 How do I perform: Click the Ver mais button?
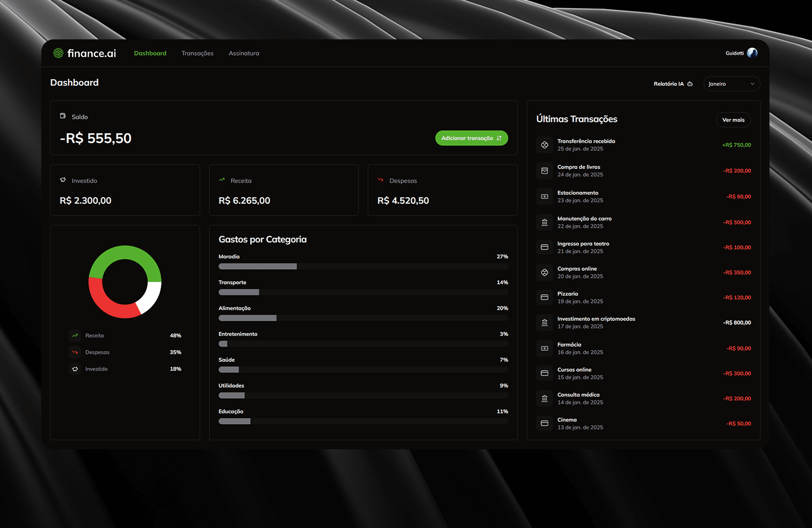(733, 120)
